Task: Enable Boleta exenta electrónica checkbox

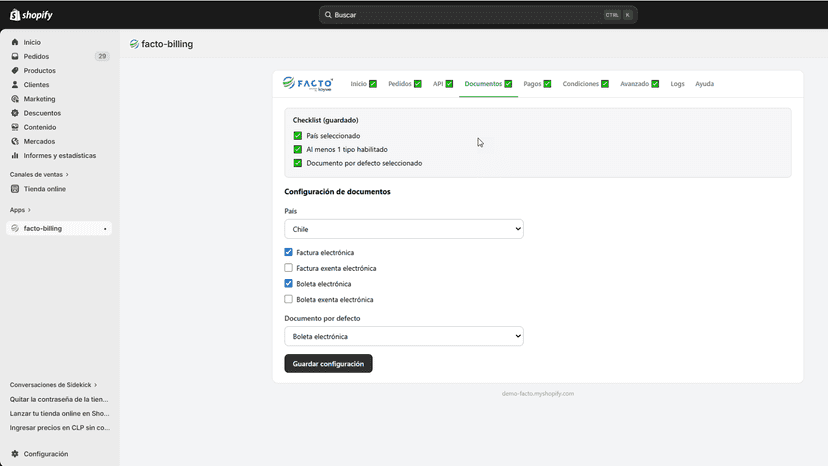Action: pyautogui.click(x=288, y=299)
